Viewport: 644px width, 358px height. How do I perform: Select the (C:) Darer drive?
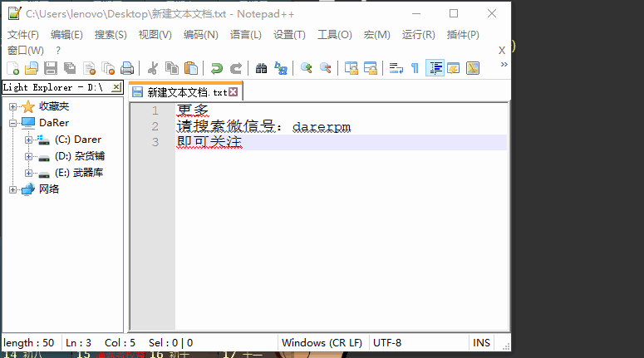tap(78, 140)
